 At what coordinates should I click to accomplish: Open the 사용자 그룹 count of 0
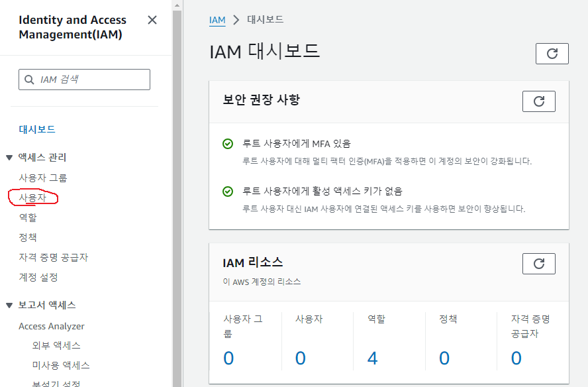click(228, 358)
